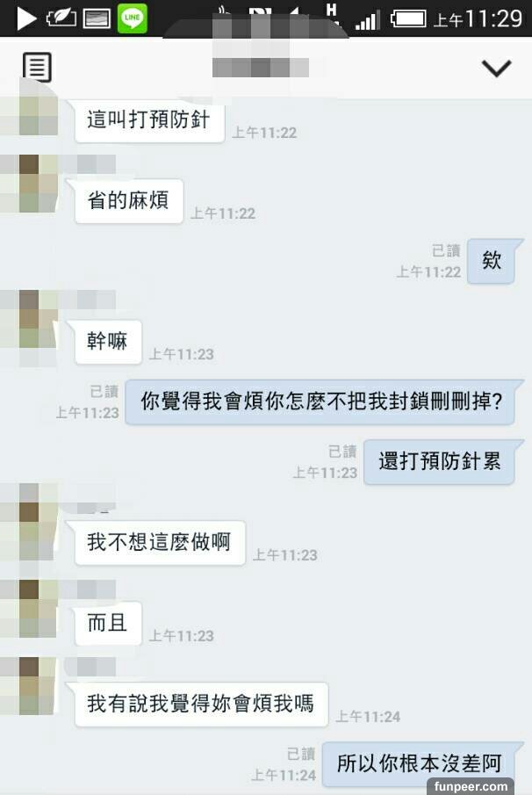Expand the chat options chevron
The height and width of the screenshot is (795, 532).
click(495, 68)
